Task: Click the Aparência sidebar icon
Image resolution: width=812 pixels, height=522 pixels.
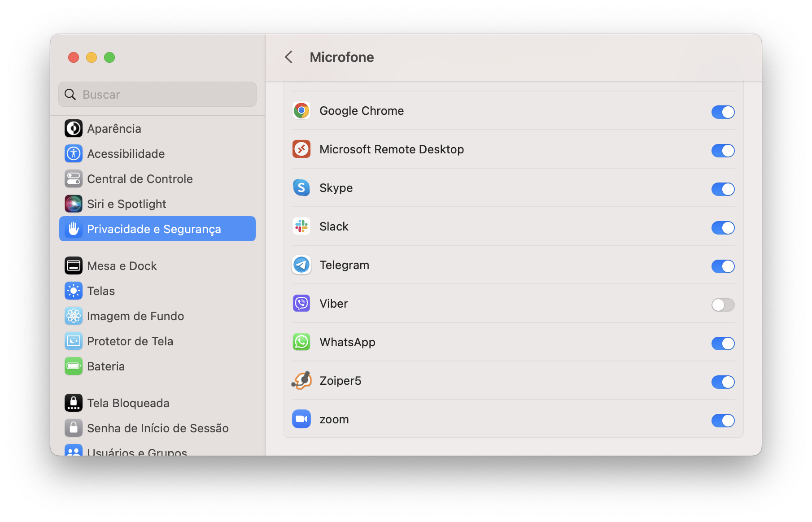Action: (74, 129)
